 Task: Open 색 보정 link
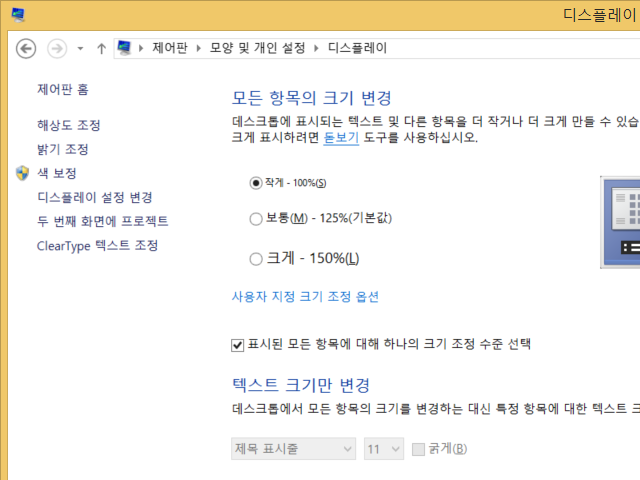[57, 173]
